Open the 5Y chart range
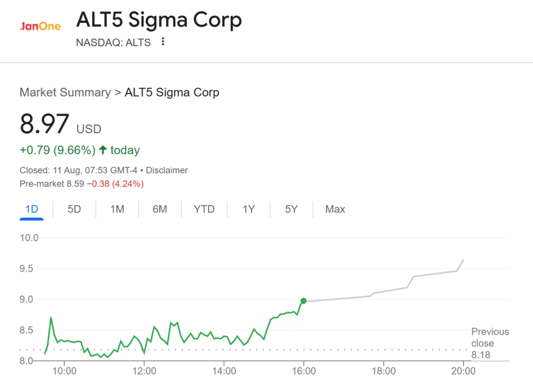 click(291, 210)
